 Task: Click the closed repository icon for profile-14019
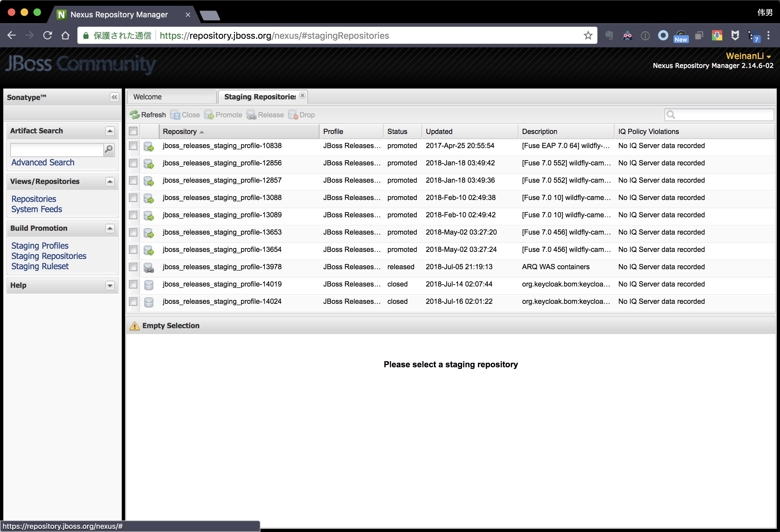(149, 285)
